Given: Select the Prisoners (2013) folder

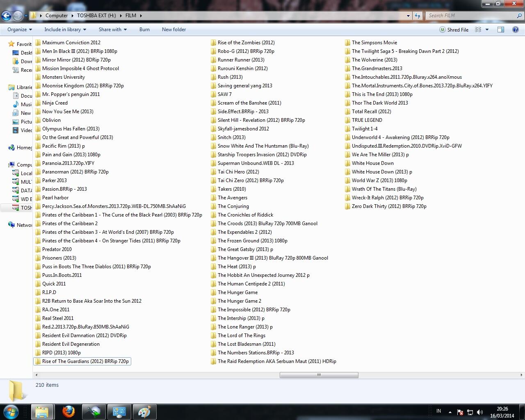Looking at the screenshot, I should coord(55,258).
